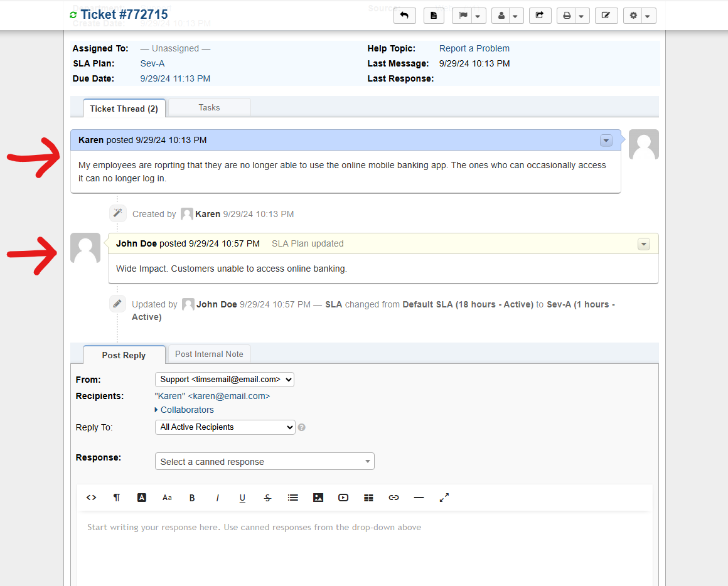728x586 pixels.
Task: Click the gear icon for more actions
Action: click(633, 15)
